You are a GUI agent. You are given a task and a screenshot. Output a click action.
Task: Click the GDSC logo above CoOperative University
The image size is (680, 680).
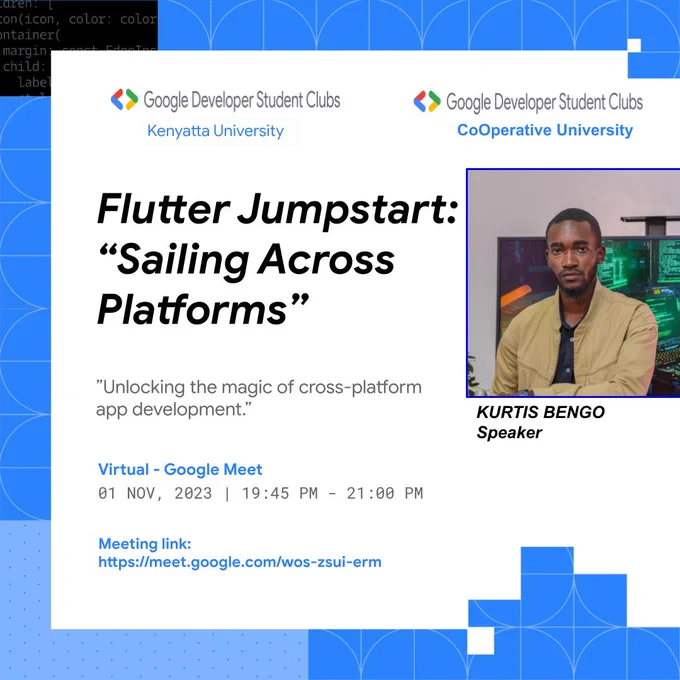(x=427, y=101)
